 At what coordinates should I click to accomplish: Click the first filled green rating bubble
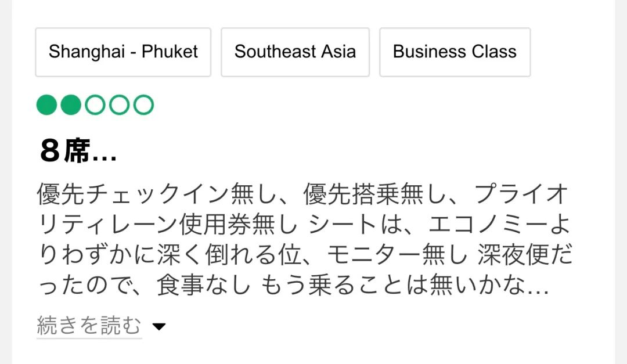[x=46, y=105]
